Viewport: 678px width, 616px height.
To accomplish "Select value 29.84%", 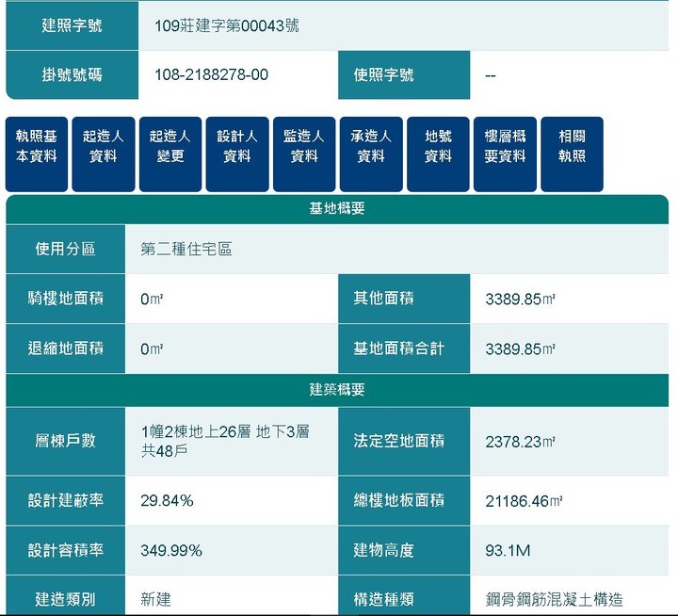I will click(x=167, y=501).
